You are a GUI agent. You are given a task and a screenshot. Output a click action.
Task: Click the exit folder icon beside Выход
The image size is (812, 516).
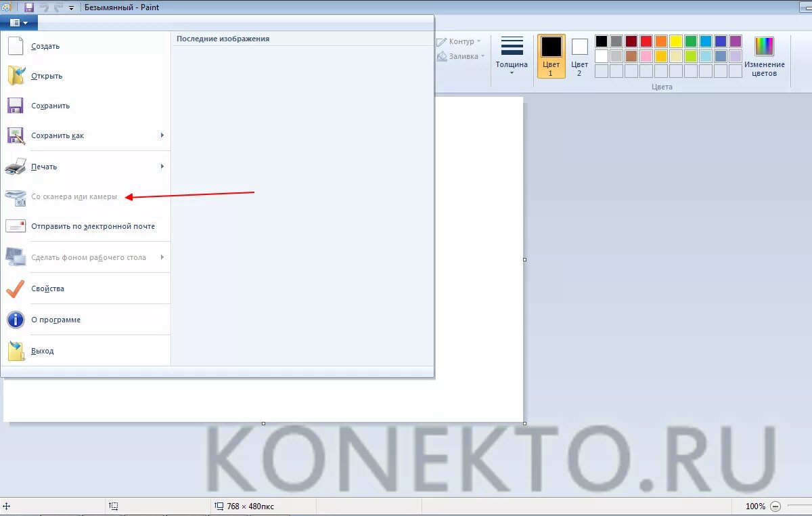pos(16,351)
